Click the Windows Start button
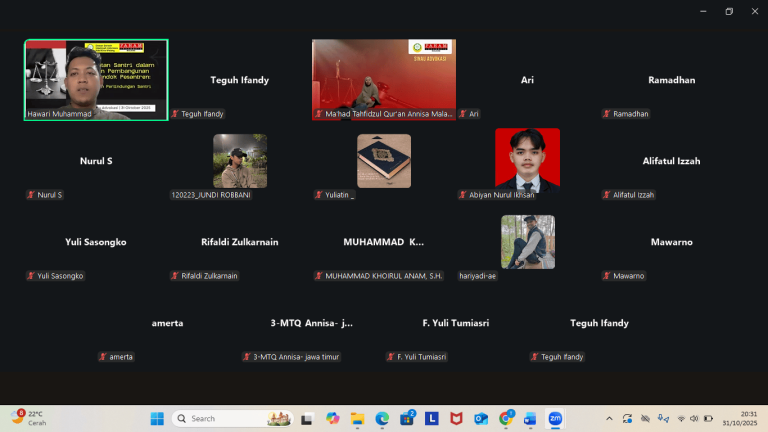768x432 pixels. pyautogui.click(x=157, y=418)
